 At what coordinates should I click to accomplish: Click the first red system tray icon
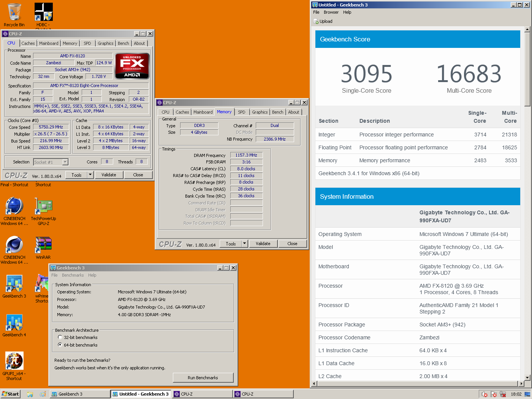[484, 394]
